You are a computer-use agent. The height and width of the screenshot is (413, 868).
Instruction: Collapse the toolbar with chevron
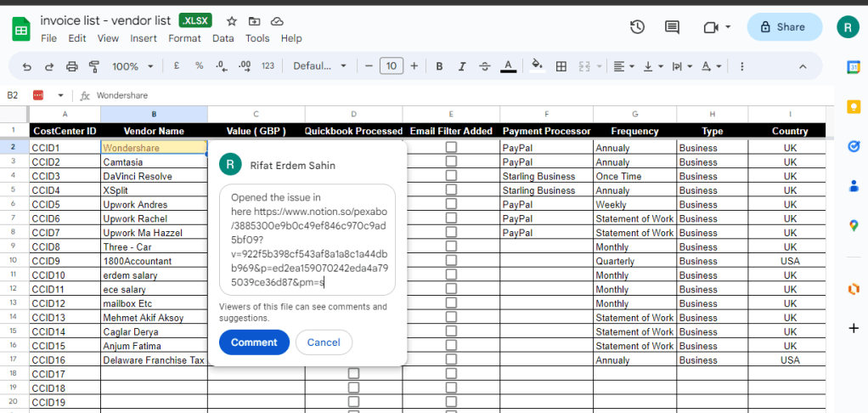(803, 66)
